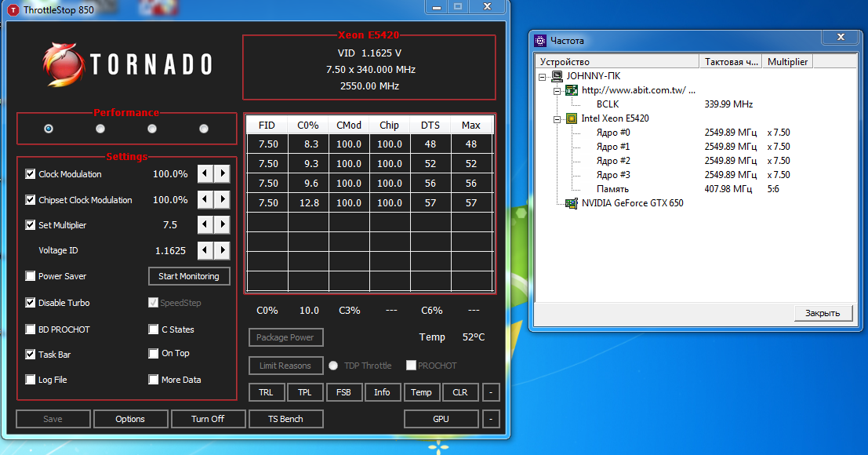This screenshot has height=455, width=868.
Task: Select fourth Performance profile radio button
Action: [204, 129]
